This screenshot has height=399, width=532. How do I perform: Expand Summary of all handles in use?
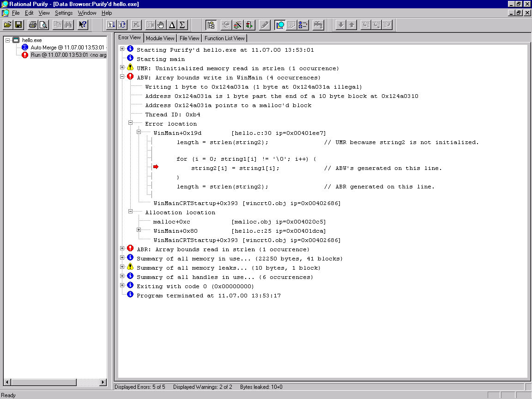pos(122,276)
